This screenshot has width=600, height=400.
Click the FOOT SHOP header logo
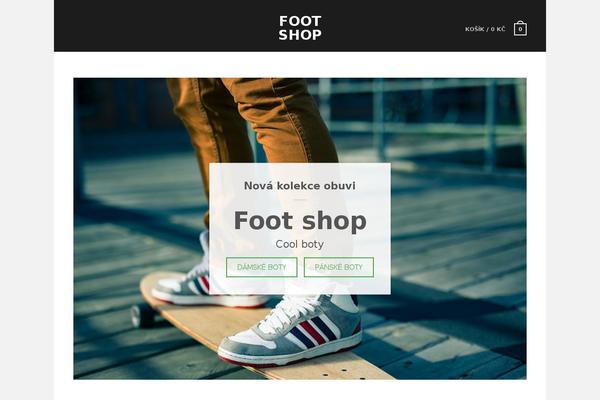[x=300, y=28]
